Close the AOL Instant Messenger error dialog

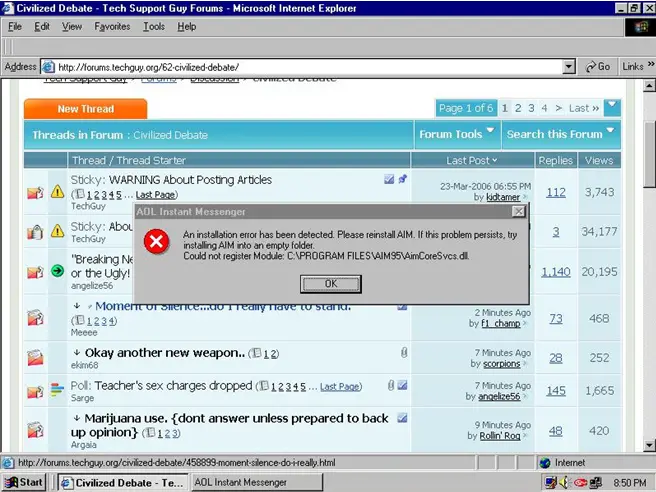[519, 212]
